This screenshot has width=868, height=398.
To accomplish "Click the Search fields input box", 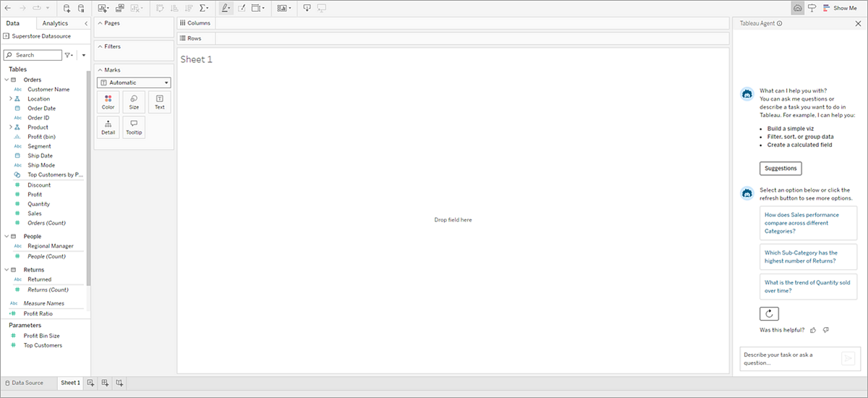I will pyautogui.click(x=33, y=55).
